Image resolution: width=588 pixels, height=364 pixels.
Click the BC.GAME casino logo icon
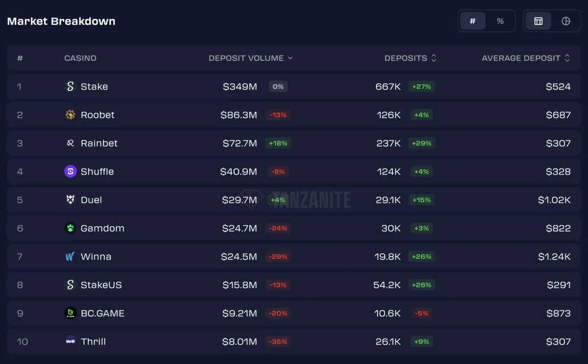[x=70, y=313]
